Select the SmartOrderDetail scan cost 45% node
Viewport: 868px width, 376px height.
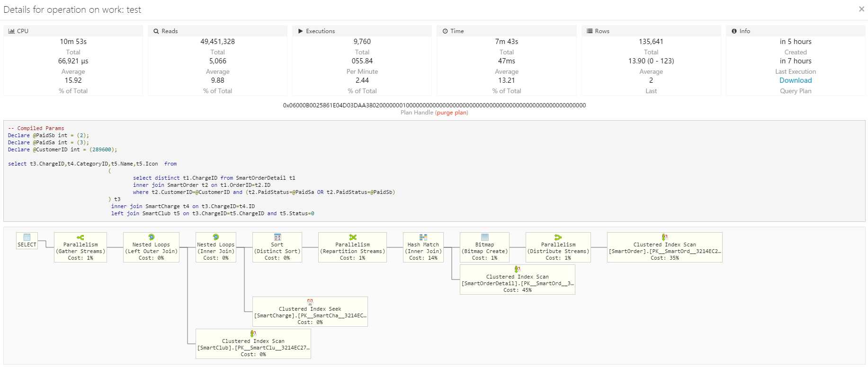pyautogui.click(x=518, y=279)
